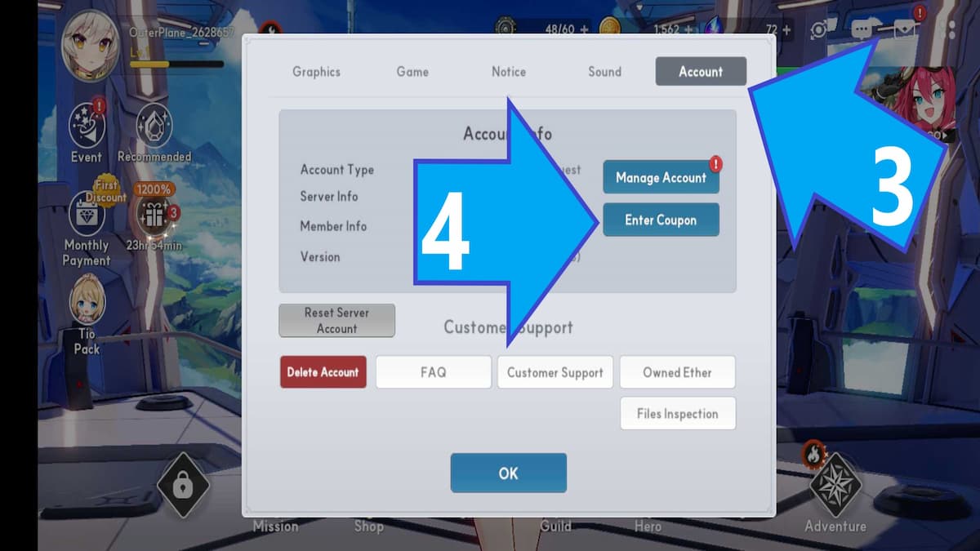This screenshot has height=551, width=980.
Task: Tap the 1200% gift box icon
Action: click(154, 216)
